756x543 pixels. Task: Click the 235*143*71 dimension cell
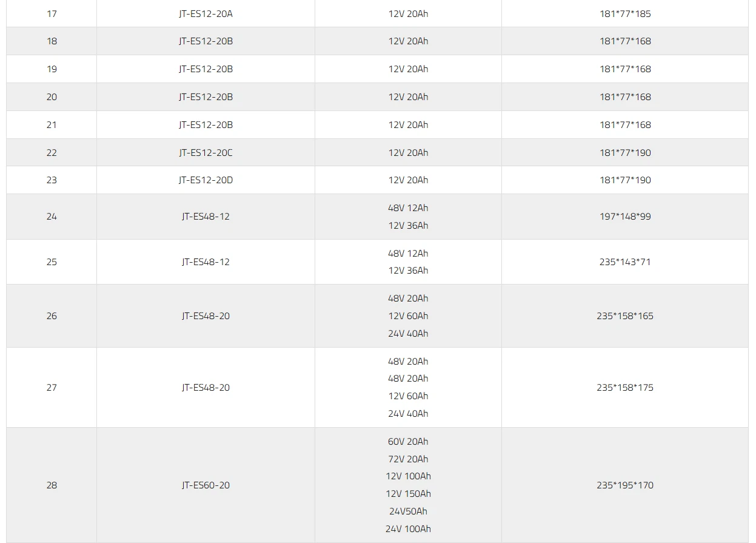pos(625,262)
